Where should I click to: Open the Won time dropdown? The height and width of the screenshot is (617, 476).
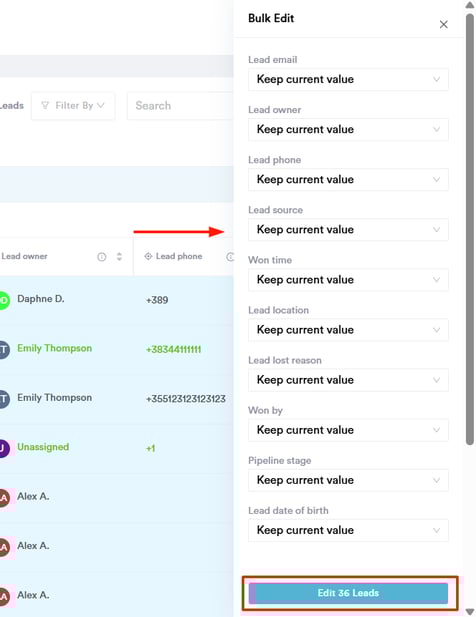tap(348, 279)
